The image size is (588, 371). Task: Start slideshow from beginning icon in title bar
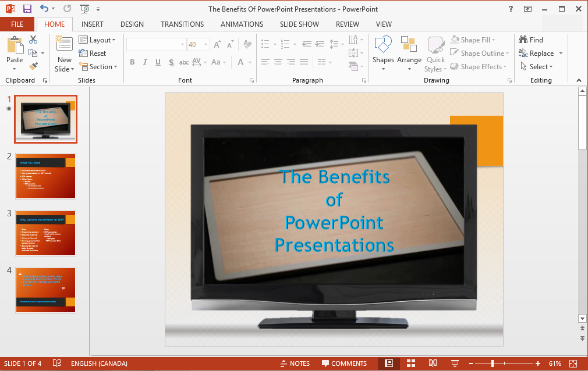85,9
